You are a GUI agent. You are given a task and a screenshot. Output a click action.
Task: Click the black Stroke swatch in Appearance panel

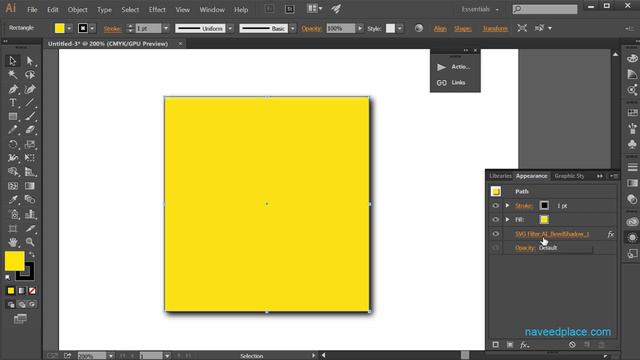pos(544,206)
